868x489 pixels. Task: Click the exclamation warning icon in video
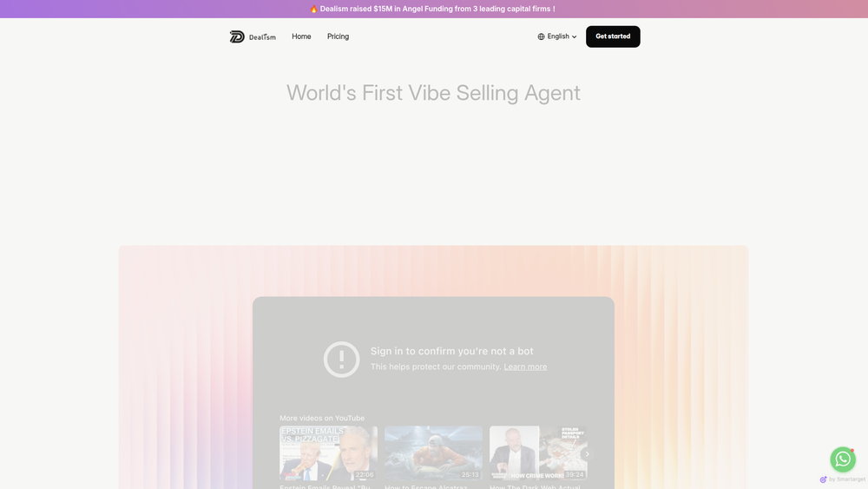pos(341,360)
